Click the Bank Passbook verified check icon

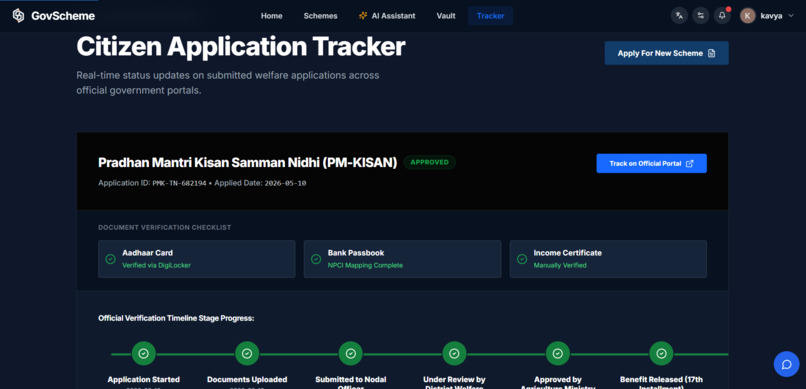point(316,259)
